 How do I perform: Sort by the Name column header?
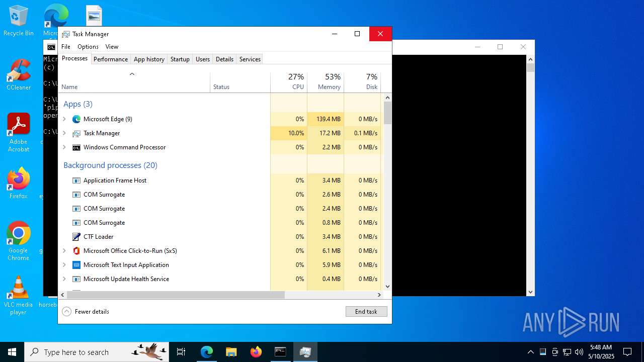coord(134,82)
